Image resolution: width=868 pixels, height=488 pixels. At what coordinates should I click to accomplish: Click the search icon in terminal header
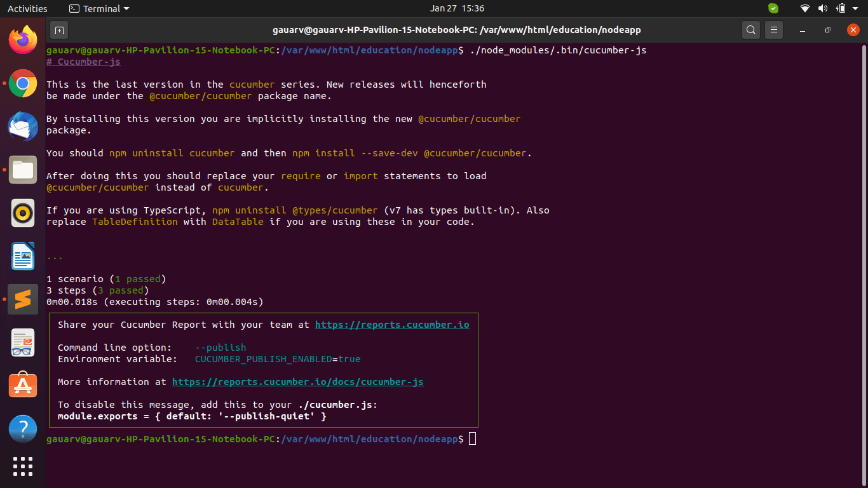[750, 29]
